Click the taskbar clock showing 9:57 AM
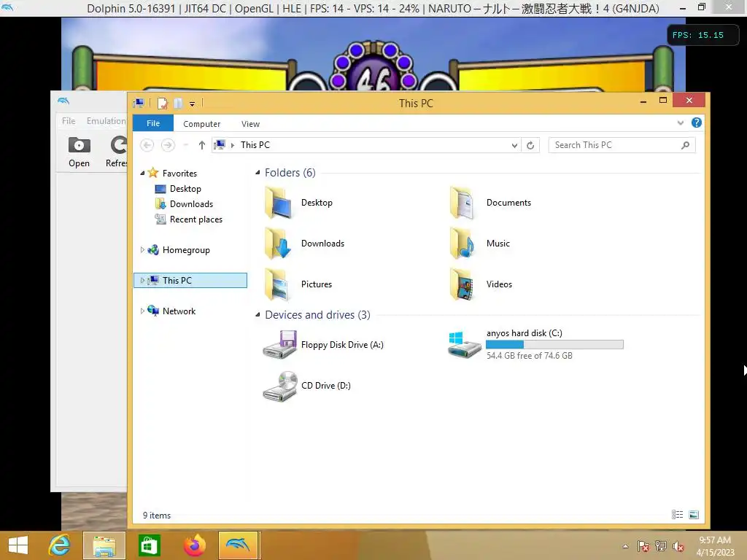The image size is (747, 560). click(x=715, y=546)
